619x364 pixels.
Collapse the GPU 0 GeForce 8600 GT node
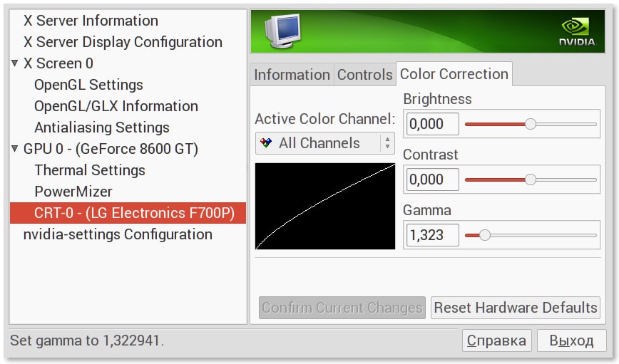click(x=14, y=149)
